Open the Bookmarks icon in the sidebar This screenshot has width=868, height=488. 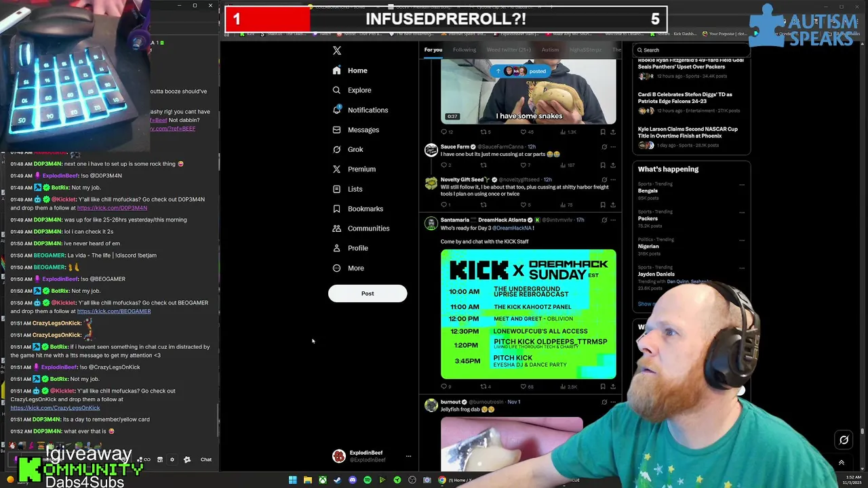(336, 209)
